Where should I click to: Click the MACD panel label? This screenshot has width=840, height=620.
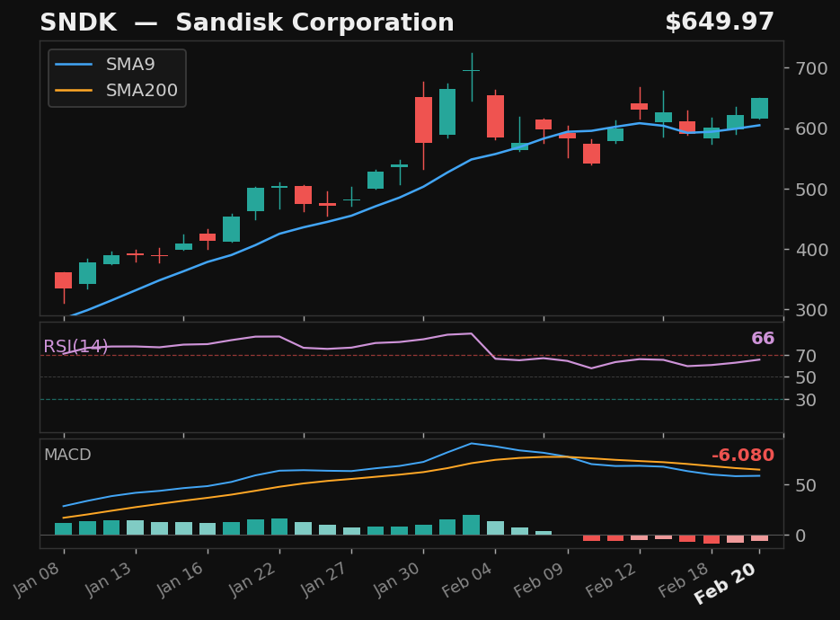click(67, 455)
